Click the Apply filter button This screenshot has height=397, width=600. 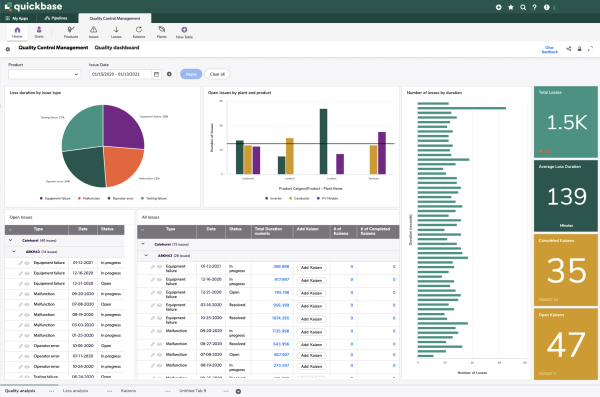[x=191, y=74]
